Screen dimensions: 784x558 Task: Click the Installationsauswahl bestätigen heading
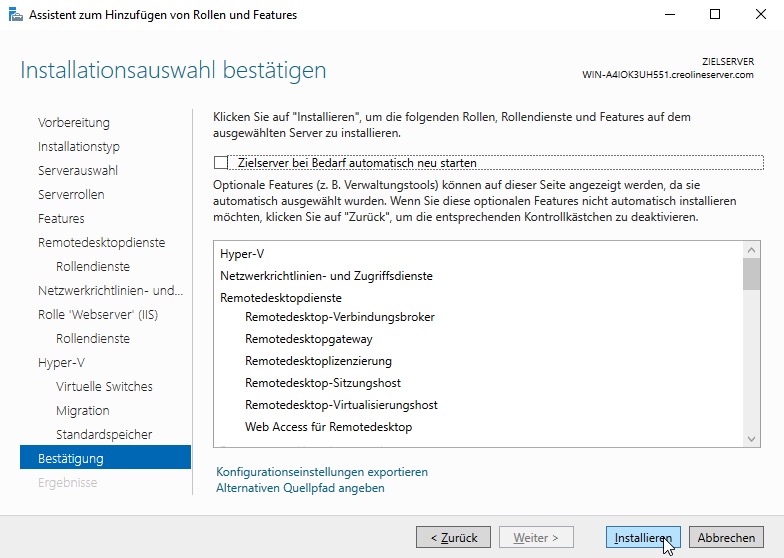pos(173,70)
